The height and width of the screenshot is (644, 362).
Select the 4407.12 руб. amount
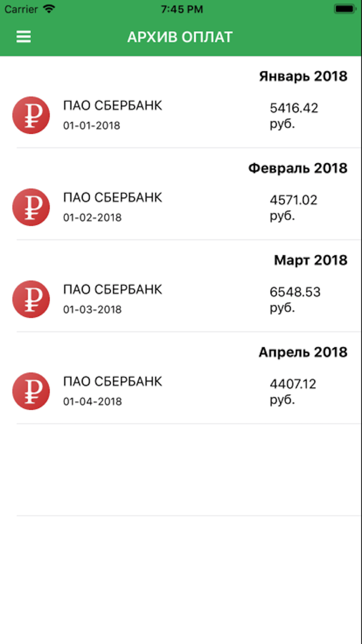[x=293, y=392]
